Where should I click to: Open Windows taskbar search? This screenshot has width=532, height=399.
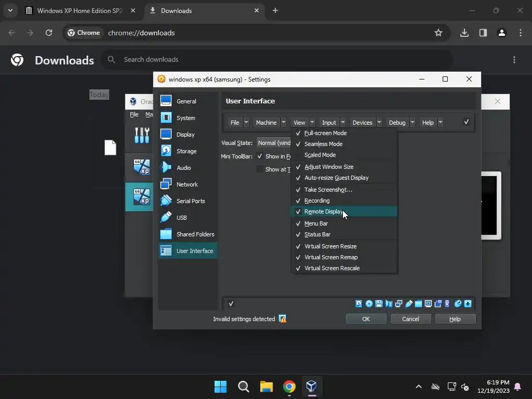(x=243, y=386)
